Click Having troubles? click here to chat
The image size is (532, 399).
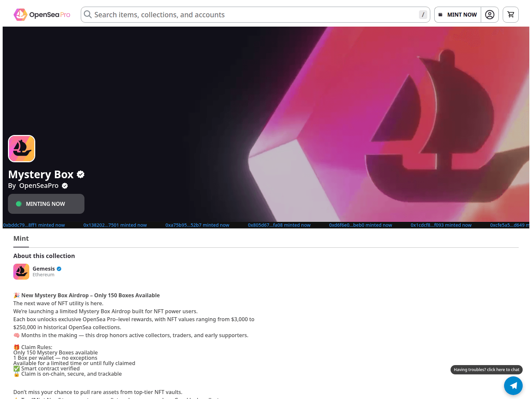tap(486, 369)
